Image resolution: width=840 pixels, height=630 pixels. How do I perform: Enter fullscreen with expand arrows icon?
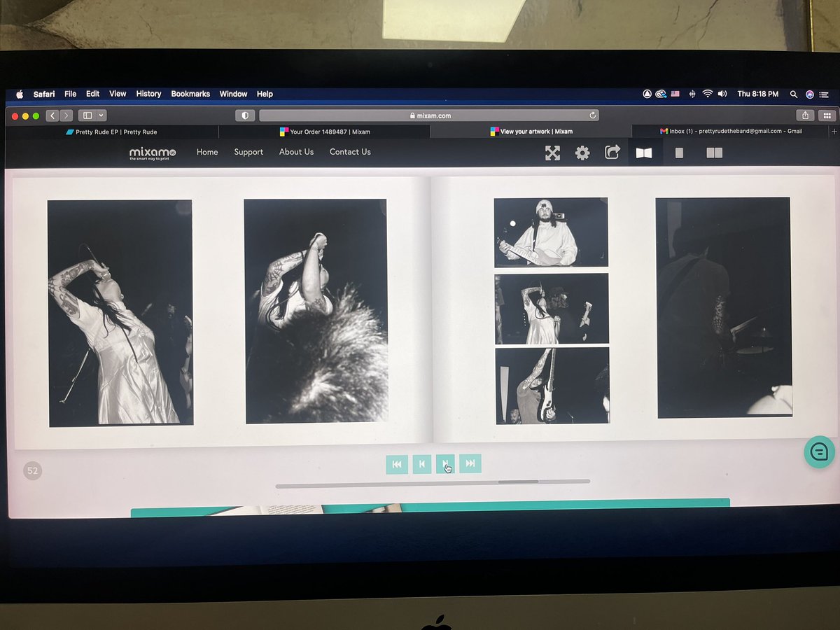(x=553, y=153)
